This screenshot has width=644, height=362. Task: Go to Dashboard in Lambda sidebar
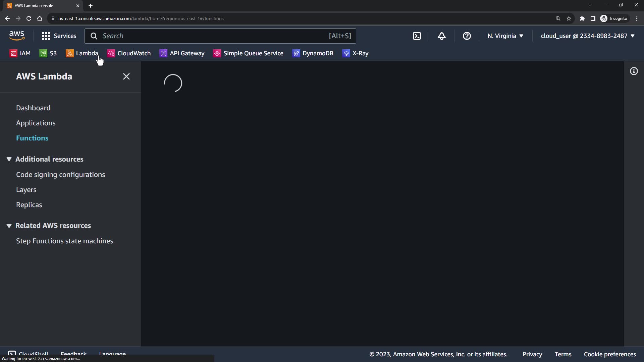pyautogui.click(x=33, y=108)
